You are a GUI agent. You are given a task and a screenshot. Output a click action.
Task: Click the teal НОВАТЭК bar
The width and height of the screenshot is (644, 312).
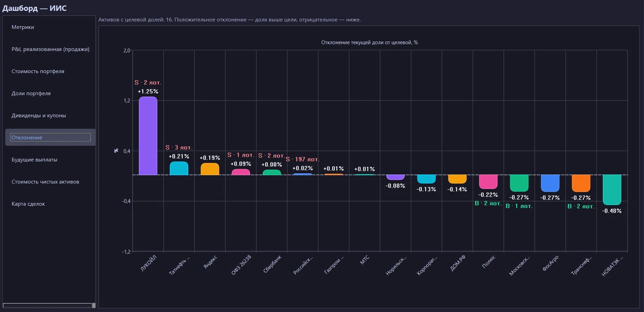612,190
